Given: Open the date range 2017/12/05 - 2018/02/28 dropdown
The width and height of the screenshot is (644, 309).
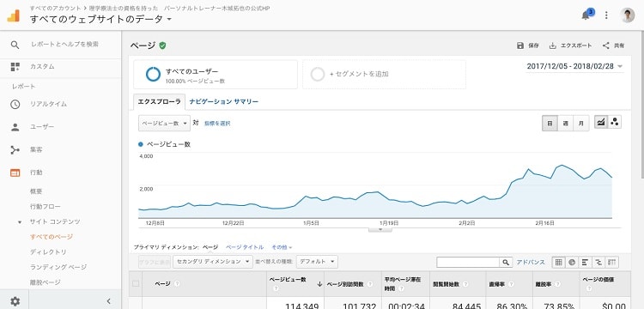Looking at the screenshot, I should [574, 66].
